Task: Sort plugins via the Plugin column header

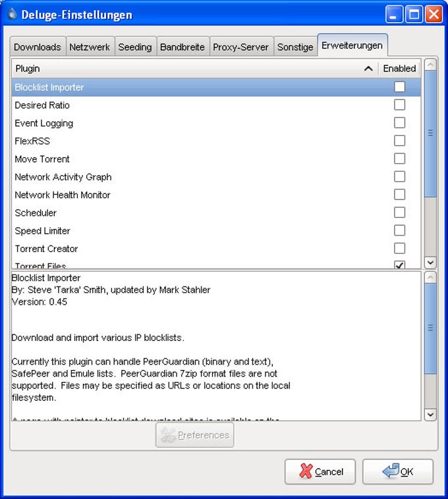Action: pyautogui.click(x=195, y=68)
